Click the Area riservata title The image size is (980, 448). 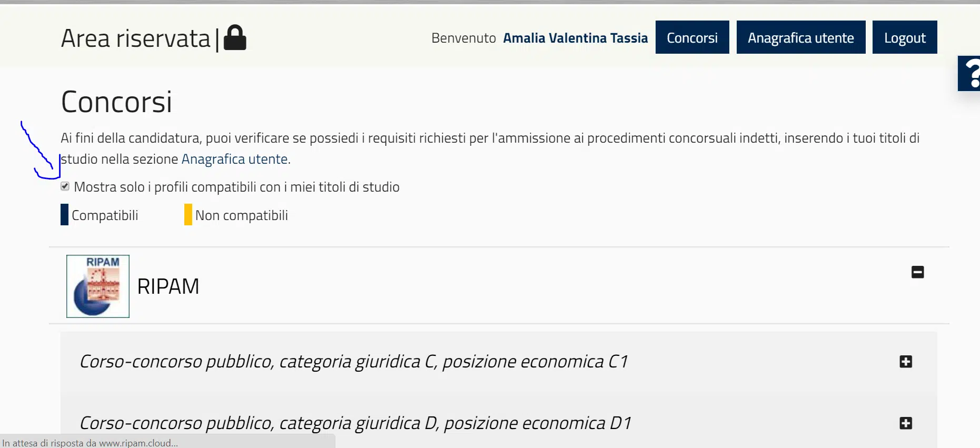pos(135,38)
